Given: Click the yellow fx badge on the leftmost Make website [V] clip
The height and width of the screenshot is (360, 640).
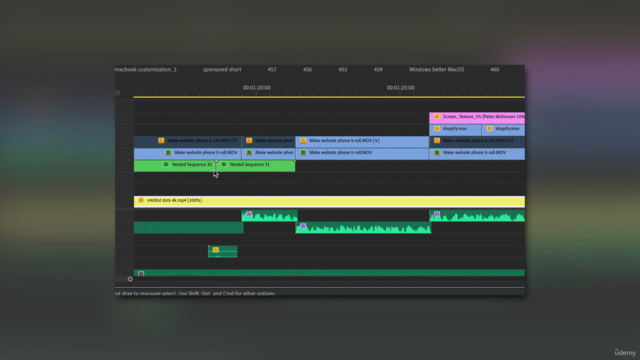Looking at the screenshot, I should click(161, 140).
